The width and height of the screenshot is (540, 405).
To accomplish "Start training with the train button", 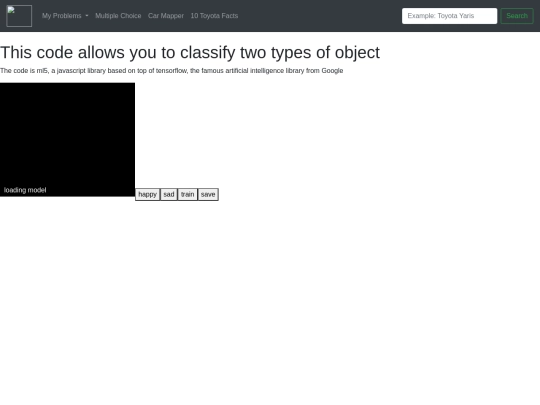I will pos(188,195).
